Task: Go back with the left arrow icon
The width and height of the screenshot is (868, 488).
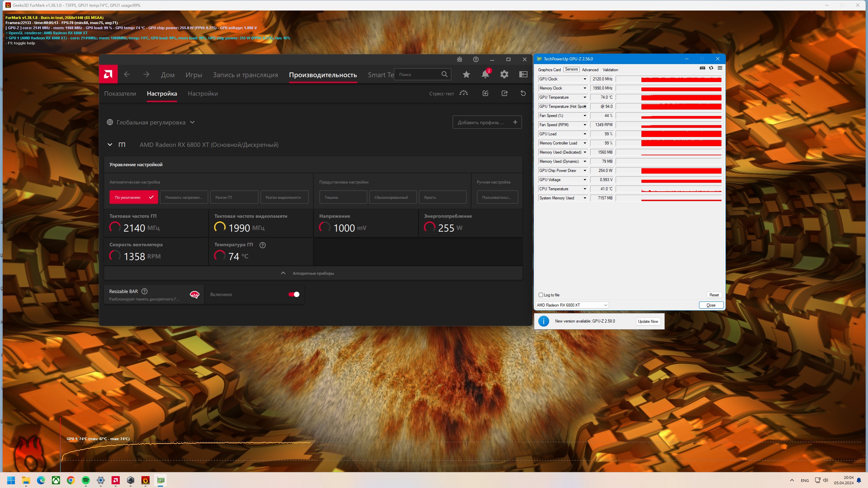Action: (127, 74)
